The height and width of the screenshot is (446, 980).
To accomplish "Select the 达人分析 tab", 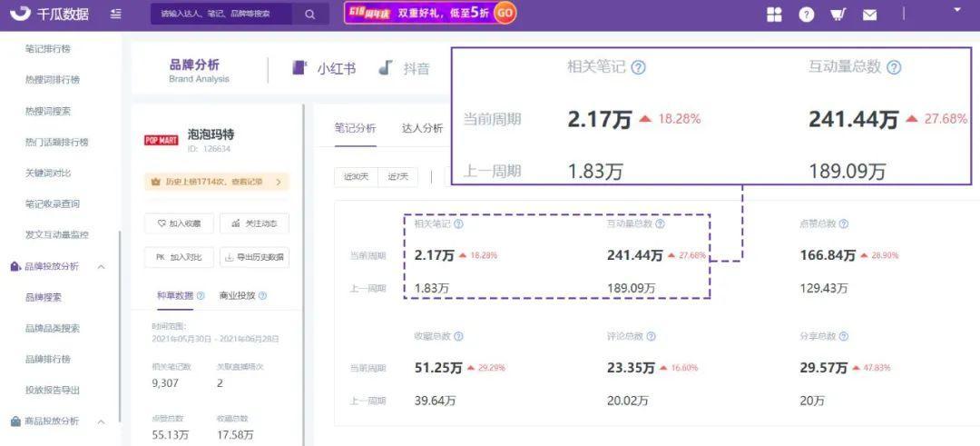I will coord(423,129).
